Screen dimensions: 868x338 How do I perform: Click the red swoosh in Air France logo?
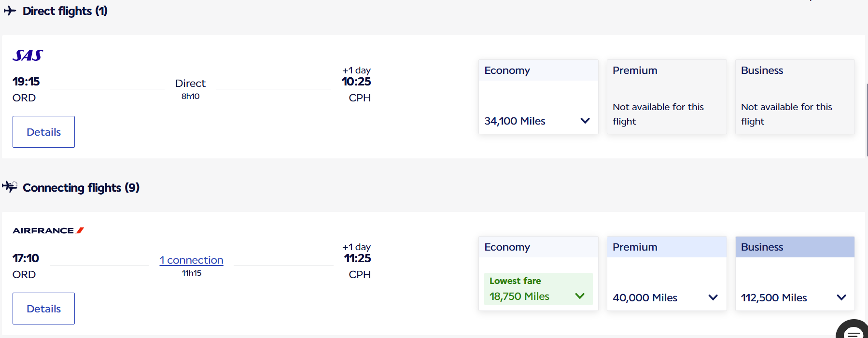[x=80, y=230]
